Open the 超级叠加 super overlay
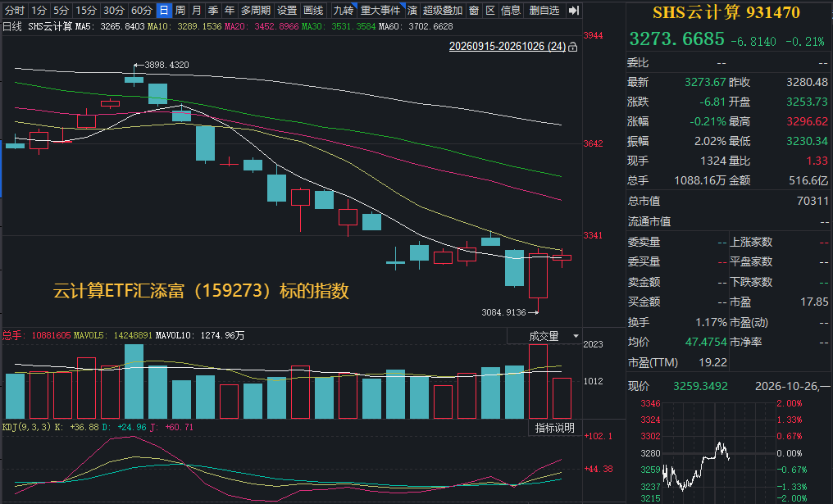This screenshot has height=504, width=833. coord(443,10)
